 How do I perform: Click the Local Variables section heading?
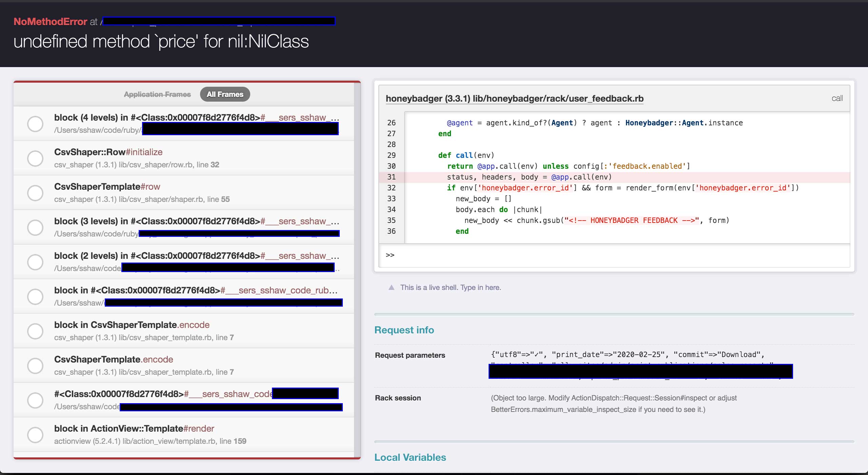pos(410,457)
